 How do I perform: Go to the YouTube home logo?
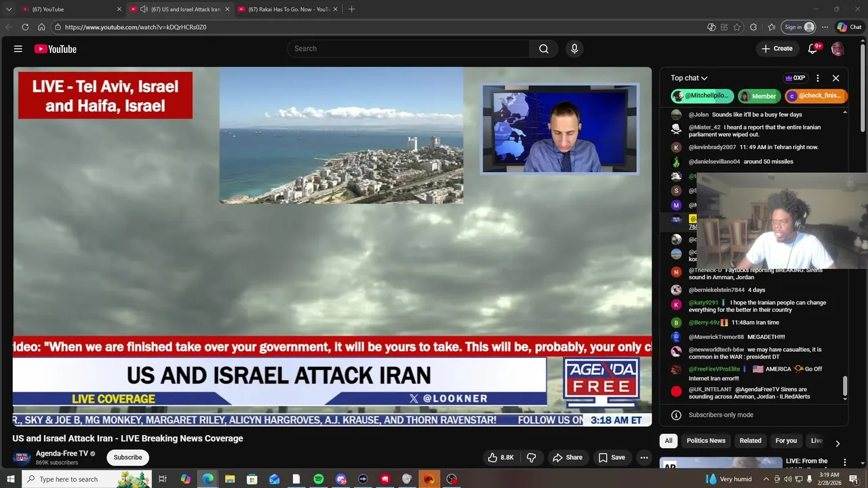[x=56, y=49]
